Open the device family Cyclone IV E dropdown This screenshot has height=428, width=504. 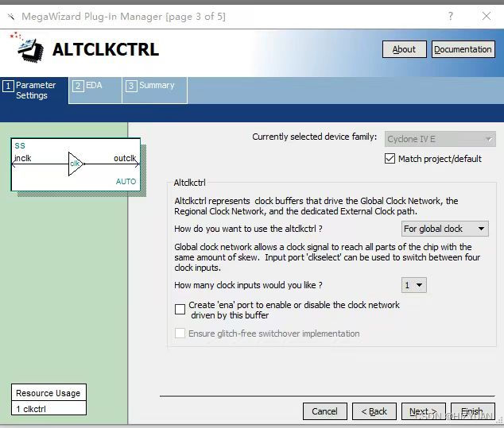440,139
